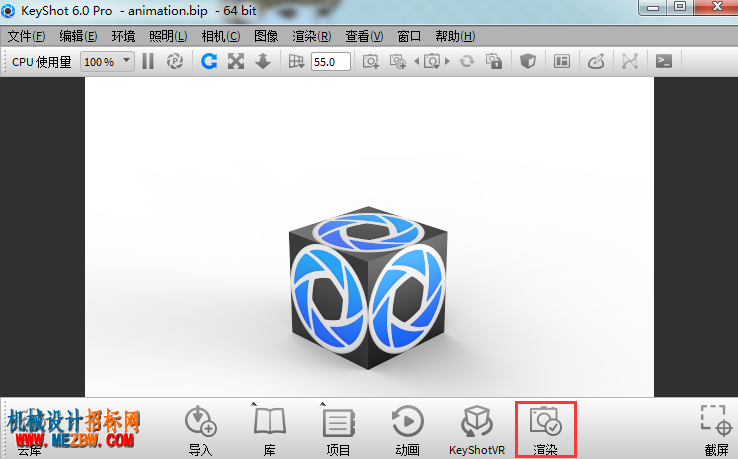This screenshot has width=738, height=459.
Task: Open the 相机(C) menu
Action: [x=221, y=36]
